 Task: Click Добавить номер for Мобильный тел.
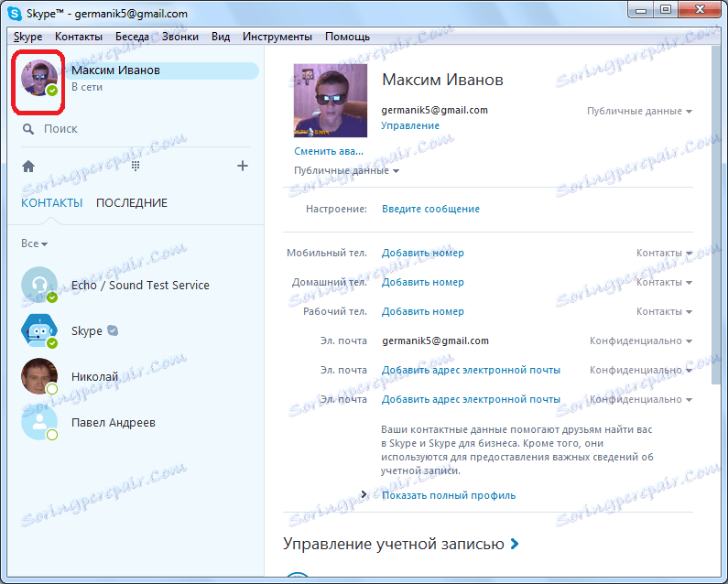[422, 253]
